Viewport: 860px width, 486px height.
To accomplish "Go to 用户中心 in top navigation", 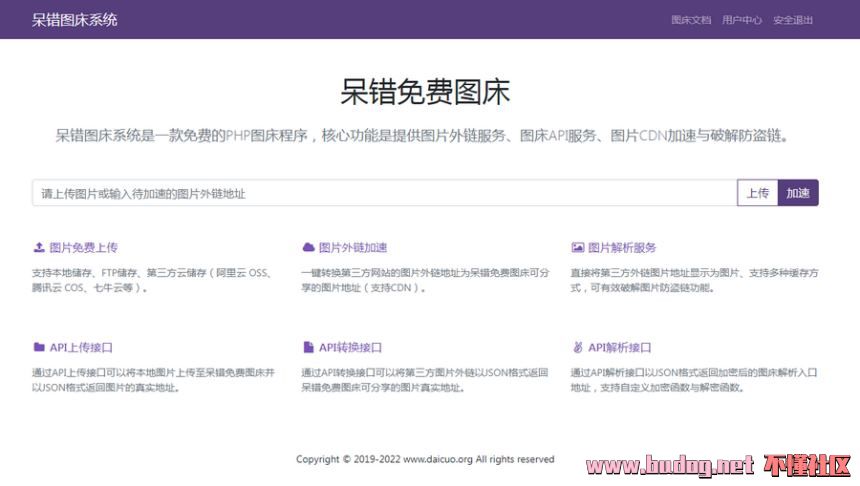I will click(742, 20).
